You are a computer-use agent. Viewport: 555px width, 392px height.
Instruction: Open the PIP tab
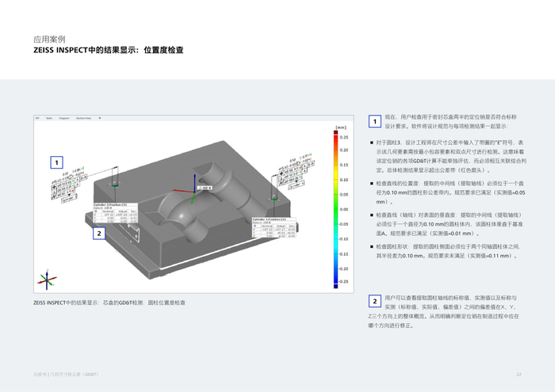36,118
